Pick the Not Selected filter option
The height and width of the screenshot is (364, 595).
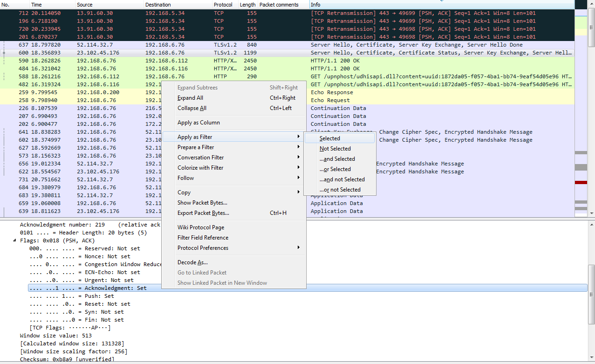[335, 149]
